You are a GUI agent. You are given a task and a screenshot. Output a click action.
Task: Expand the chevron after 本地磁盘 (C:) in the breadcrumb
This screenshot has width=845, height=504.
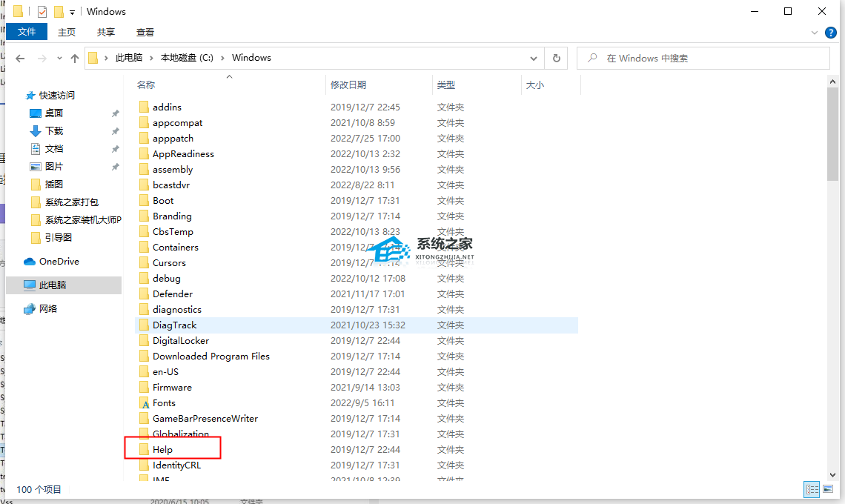point(222,59)
